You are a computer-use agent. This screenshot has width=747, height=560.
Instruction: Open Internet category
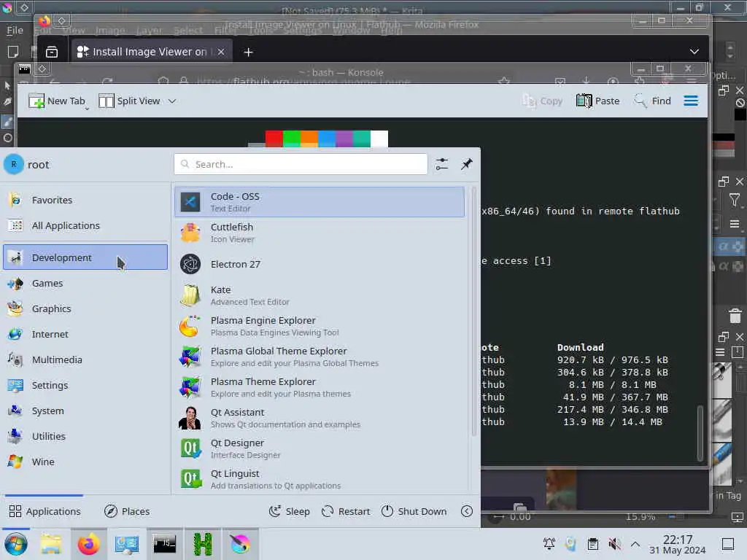[x=85, y=334]
